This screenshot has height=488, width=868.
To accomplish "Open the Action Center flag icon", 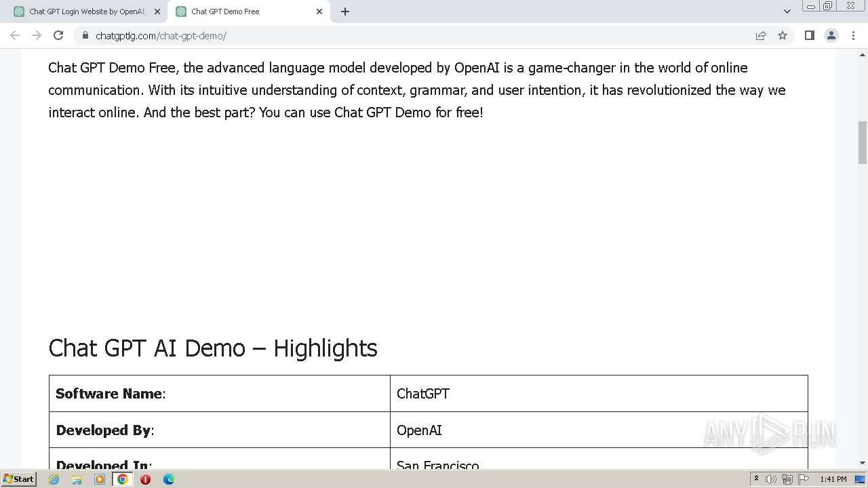I will click(x=804, y=479).
